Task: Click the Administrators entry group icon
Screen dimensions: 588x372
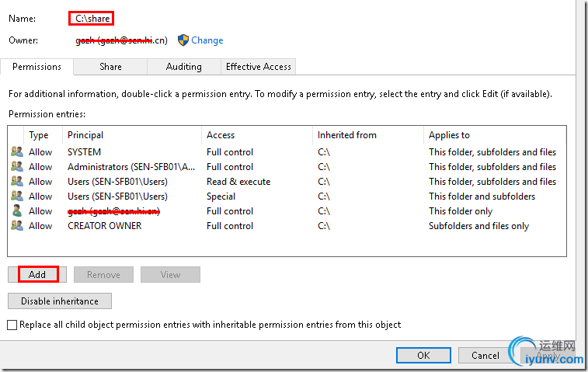Action: [17, 167]
